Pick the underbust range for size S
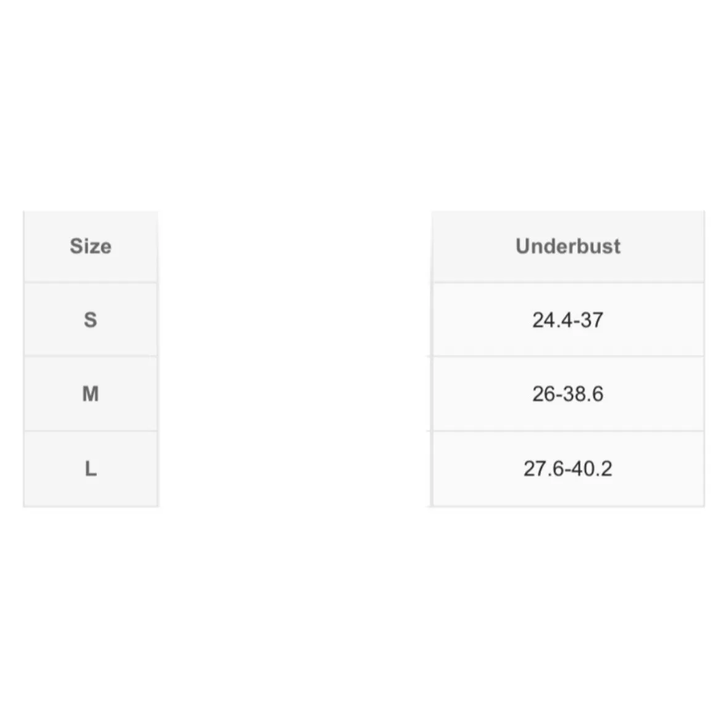 coord(568,320)
